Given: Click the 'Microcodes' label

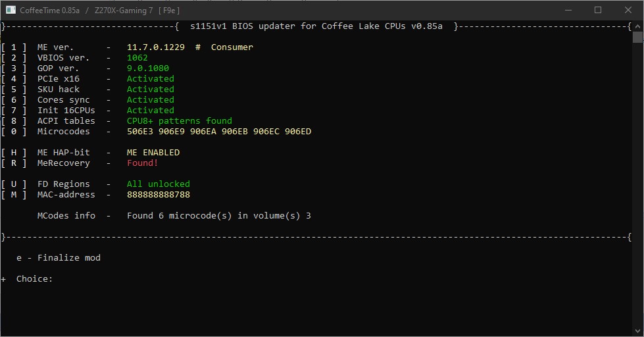Looking at the screenshot, I should pyautogui.click(x=64, y=132).
